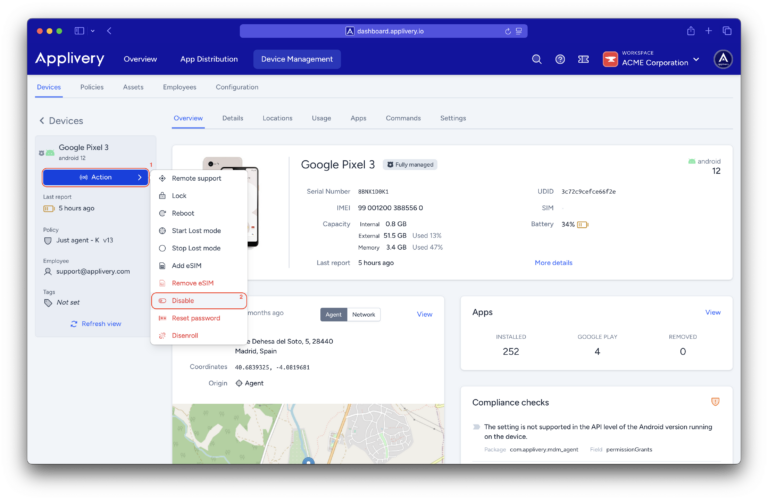
Task: Open More details link
Action: point(553,263)
